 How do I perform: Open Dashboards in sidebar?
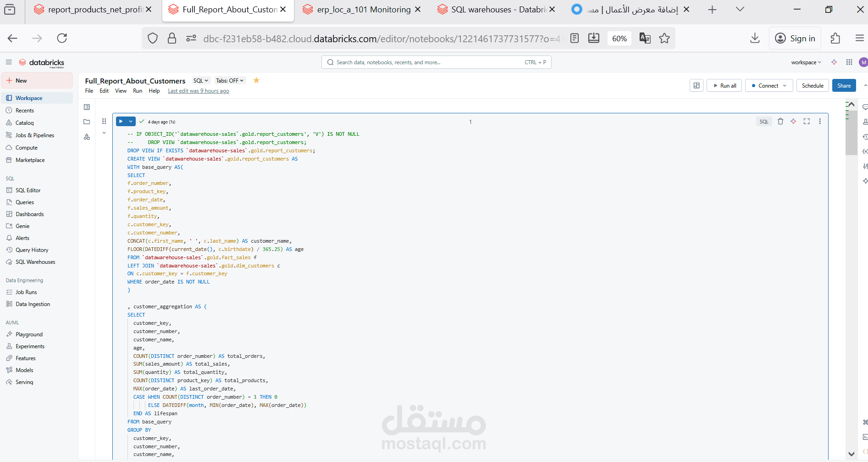click(37, 214)
